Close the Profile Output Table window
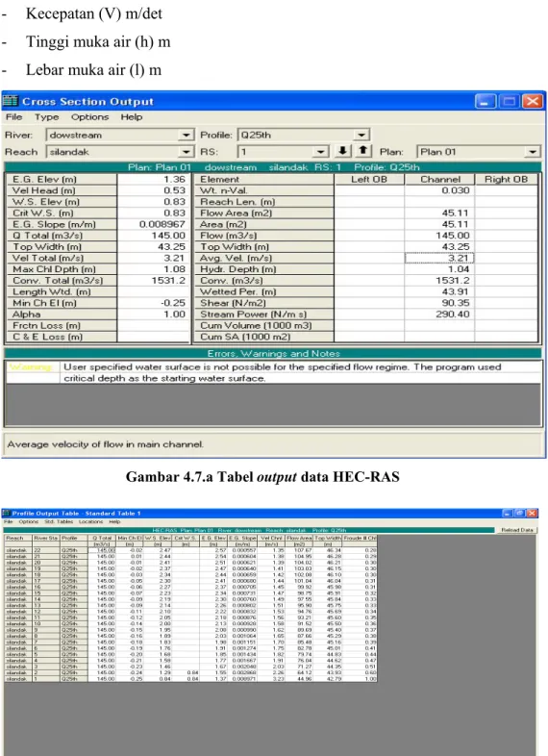Viewport: 548px width, 756px height. click(x=532, y=513)
